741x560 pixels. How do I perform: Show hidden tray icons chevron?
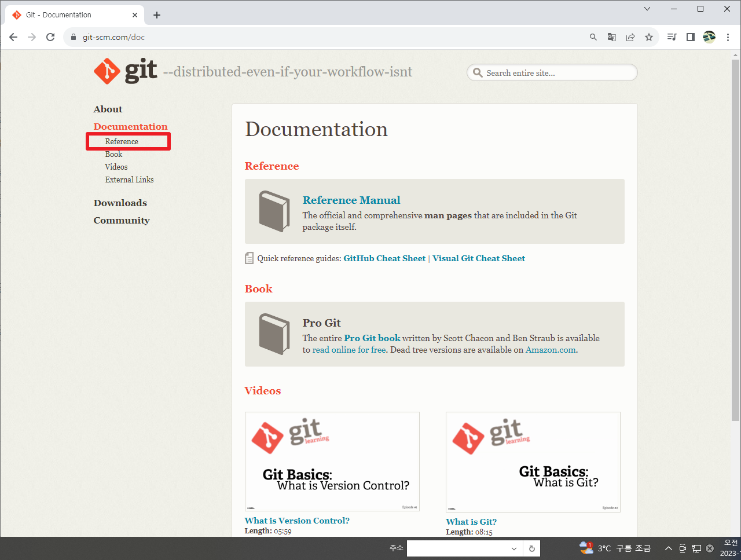click(x=668, y=548)
